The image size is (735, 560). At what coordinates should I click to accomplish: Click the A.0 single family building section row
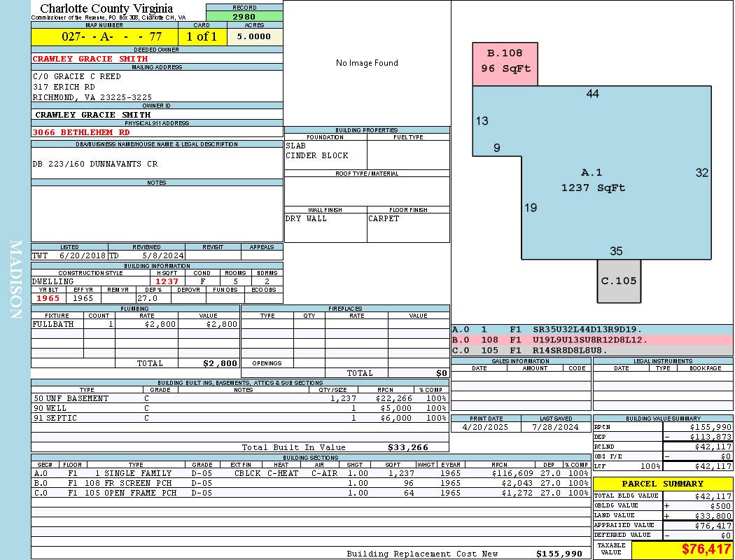(x=310, y=473)
